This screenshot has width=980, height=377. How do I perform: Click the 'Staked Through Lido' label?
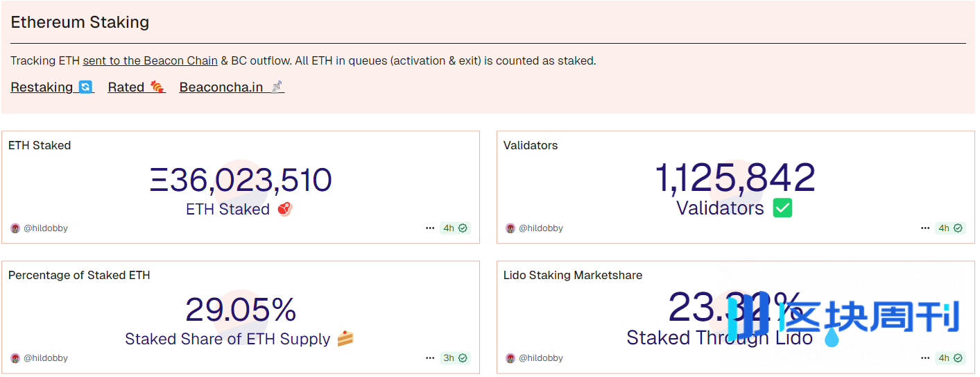719,337
